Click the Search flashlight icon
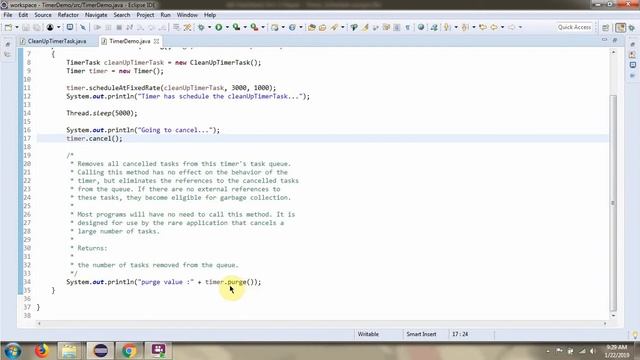 [x=334, y=27]
